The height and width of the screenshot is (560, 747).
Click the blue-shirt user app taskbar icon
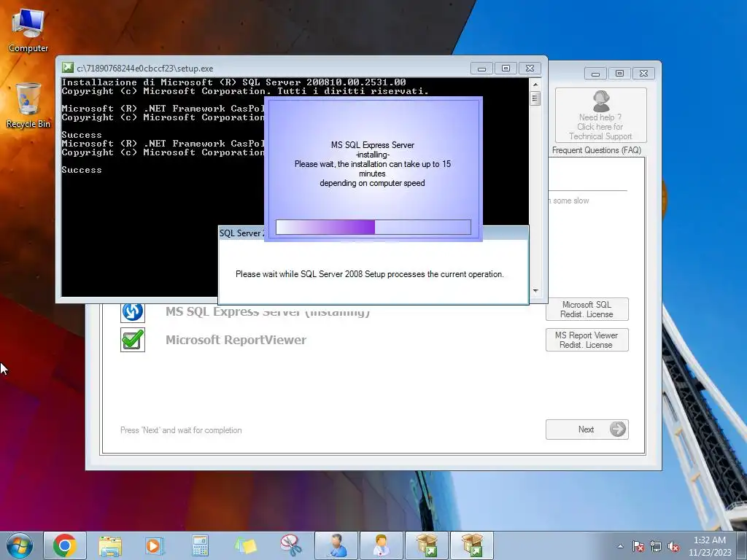(x=336, y=545)
